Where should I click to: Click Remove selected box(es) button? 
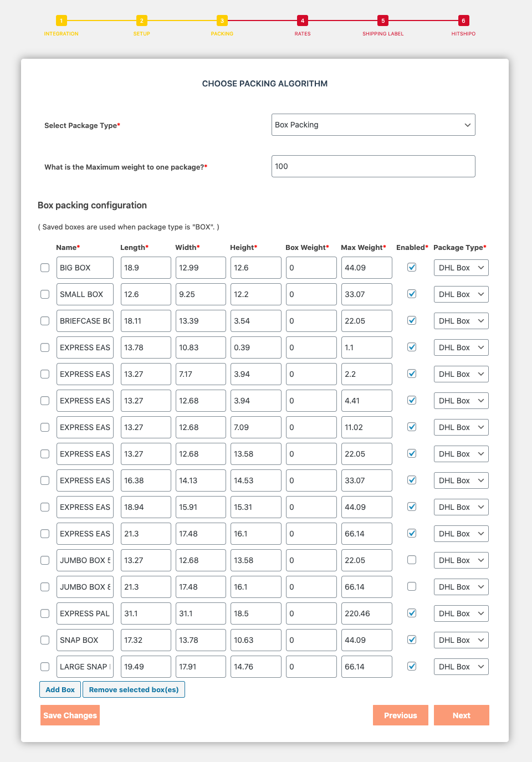pos(134,689)
